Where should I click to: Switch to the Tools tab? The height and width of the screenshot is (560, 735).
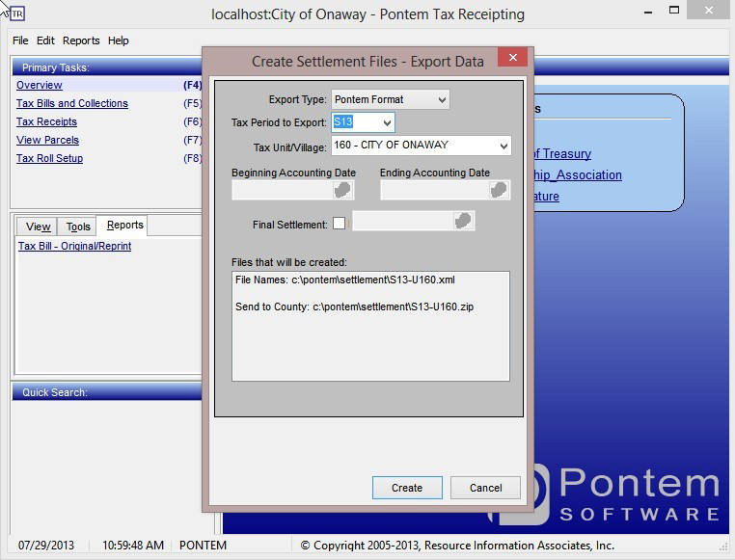pyautogui.click(x=77, y=227)
